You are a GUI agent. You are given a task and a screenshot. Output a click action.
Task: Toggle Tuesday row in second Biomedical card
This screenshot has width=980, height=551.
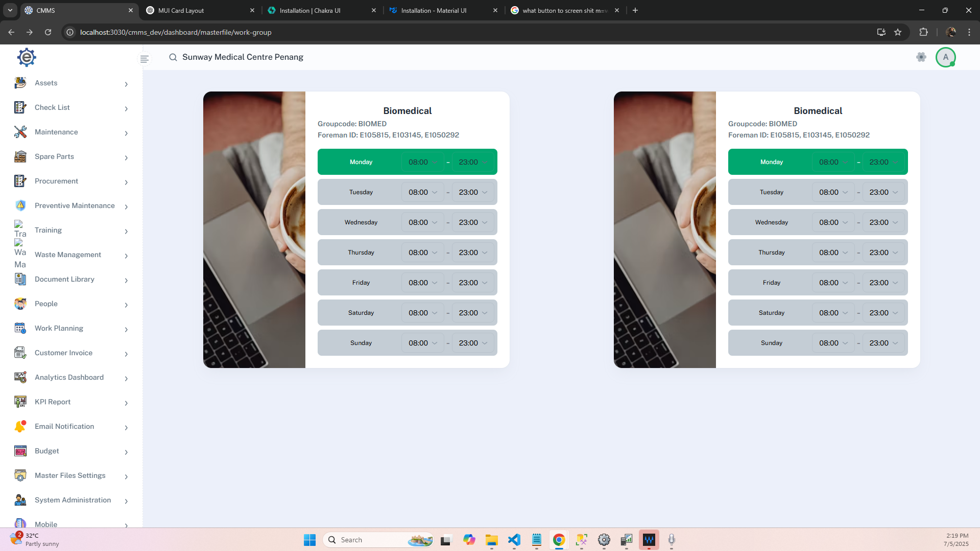click(771, 192)
